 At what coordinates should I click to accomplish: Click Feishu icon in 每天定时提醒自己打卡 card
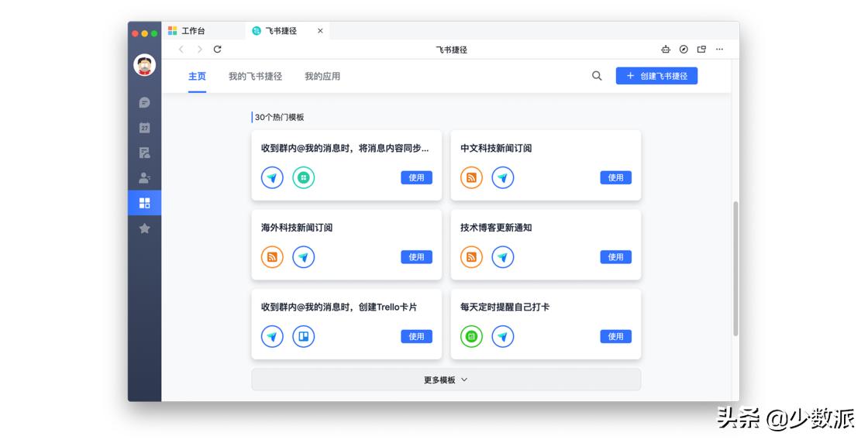pyautogui.click(x=503, y=336)
